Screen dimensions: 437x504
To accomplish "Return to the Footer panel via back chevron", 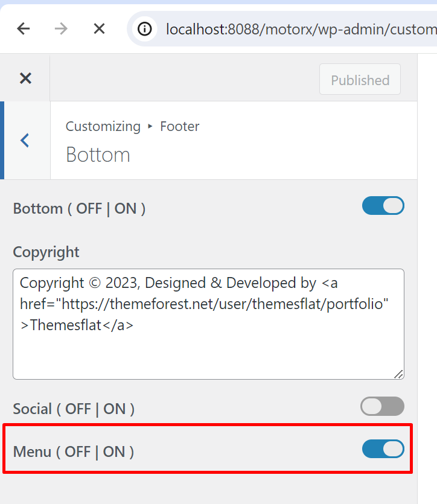I will point(25,141).
